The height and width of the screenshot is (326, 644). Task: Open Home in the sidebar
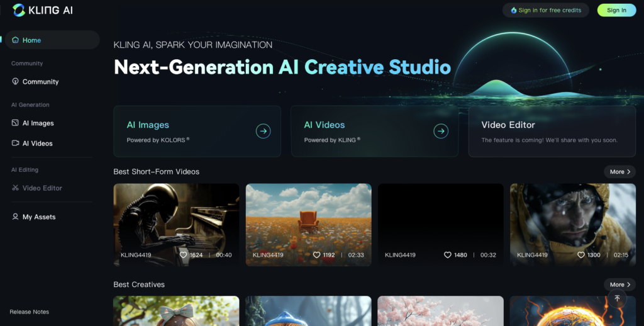53,40
